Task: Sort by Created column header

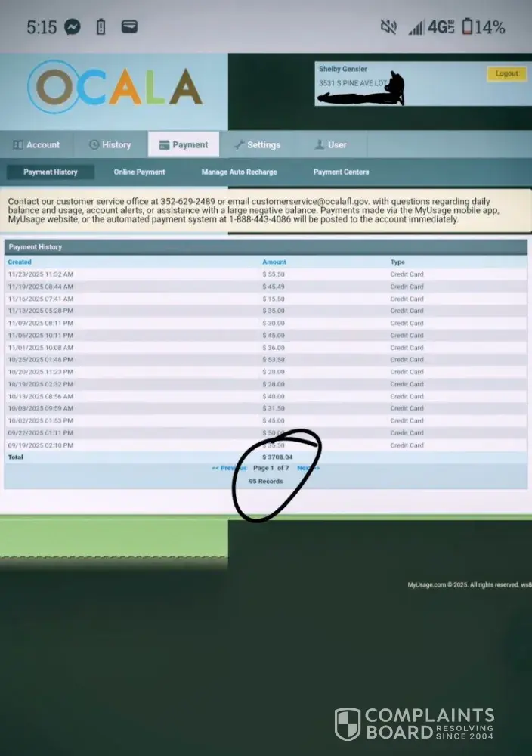Action: [x=20, y=262]
